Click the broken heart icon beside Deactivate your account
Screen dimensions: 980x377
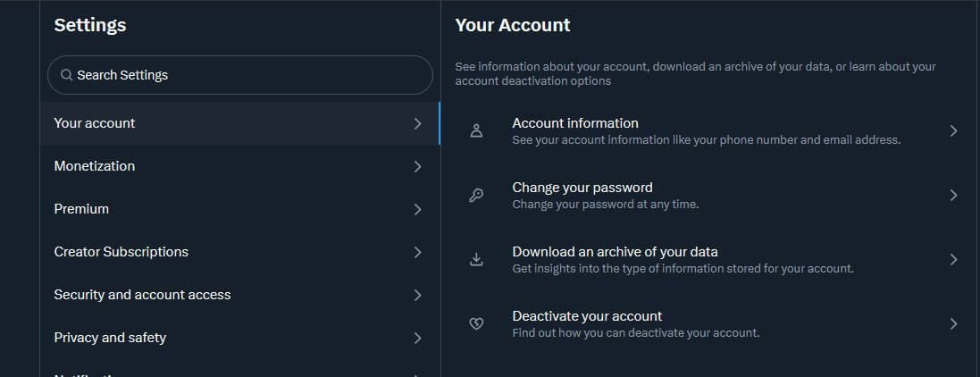point(476,324)
